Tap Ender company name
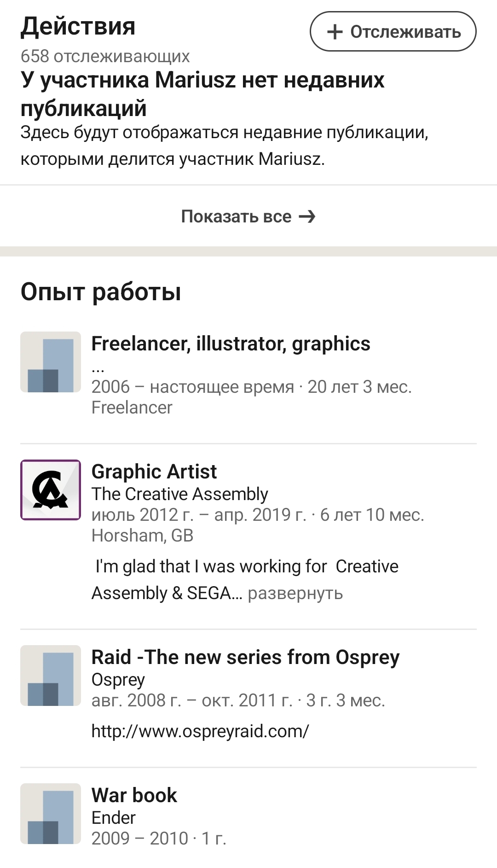This screenshot has height=868, width=497. click(x=113, y=817)
